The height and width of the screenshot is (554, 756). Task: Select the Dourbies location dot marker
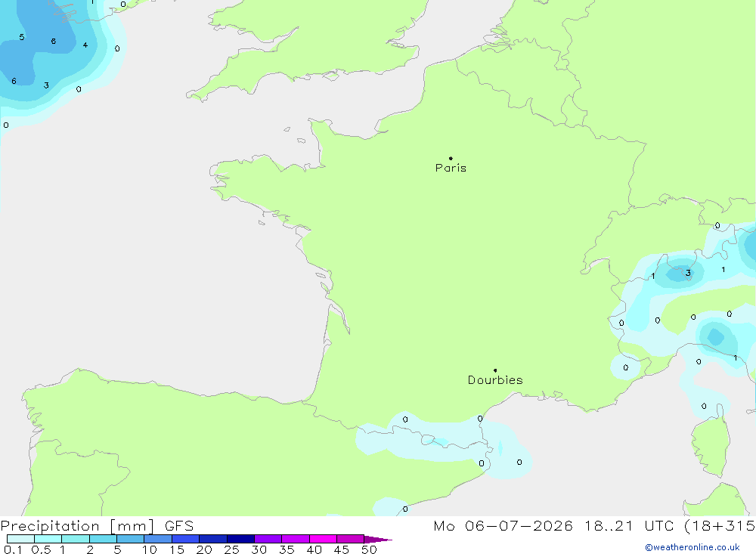click(495, 370)
